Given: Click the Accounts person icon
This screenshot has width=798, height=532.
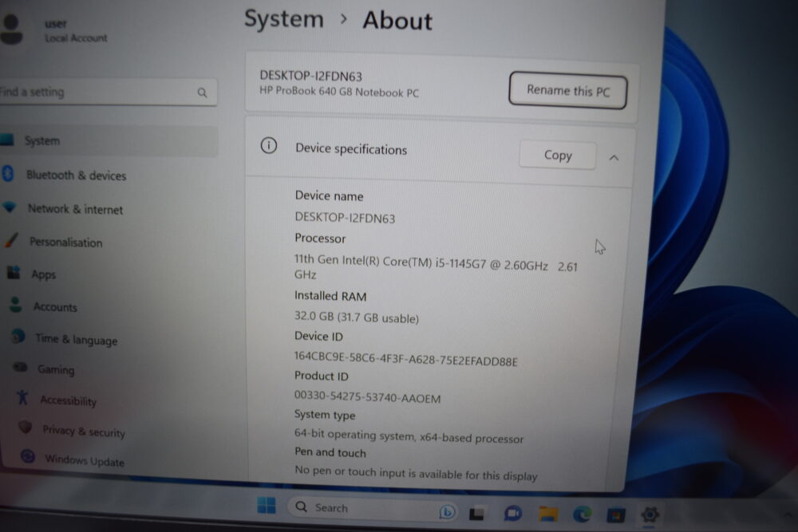Looking at the screenshot, I should click(x=16, y=305).
